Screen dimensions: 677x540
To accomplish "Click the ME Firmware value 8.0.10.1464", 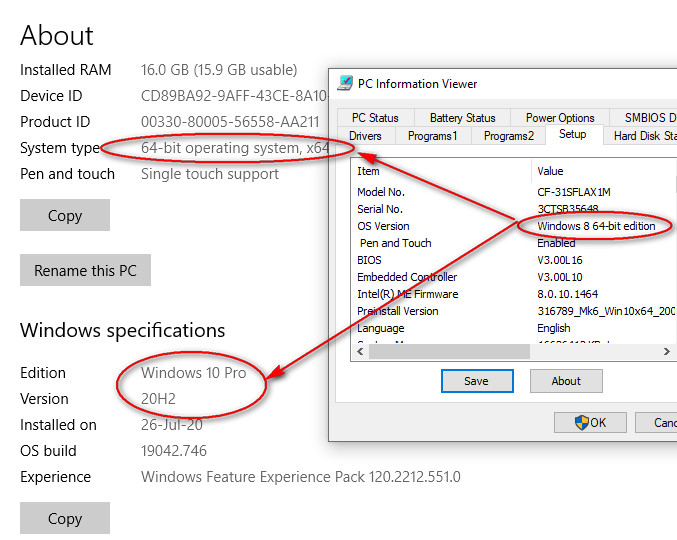I will [x=567, y=294].
